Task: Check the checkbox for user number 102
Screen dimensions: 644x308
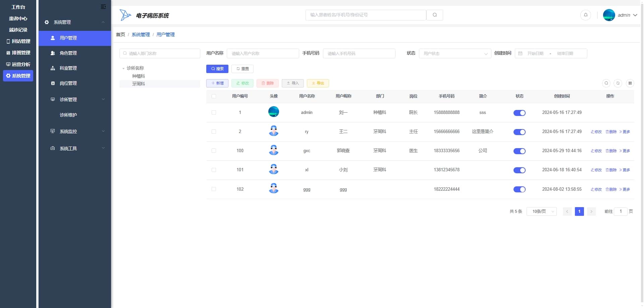Action: coord(214,189)
